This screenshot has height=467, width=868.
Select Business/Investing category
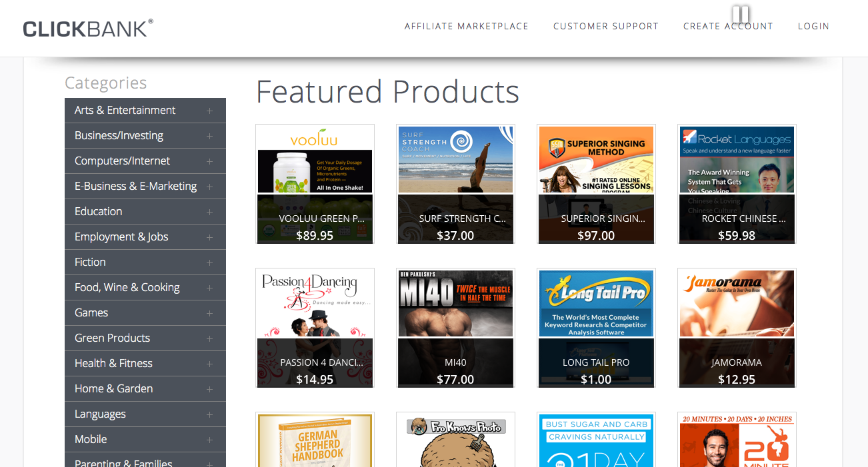(x=145, y=136)
